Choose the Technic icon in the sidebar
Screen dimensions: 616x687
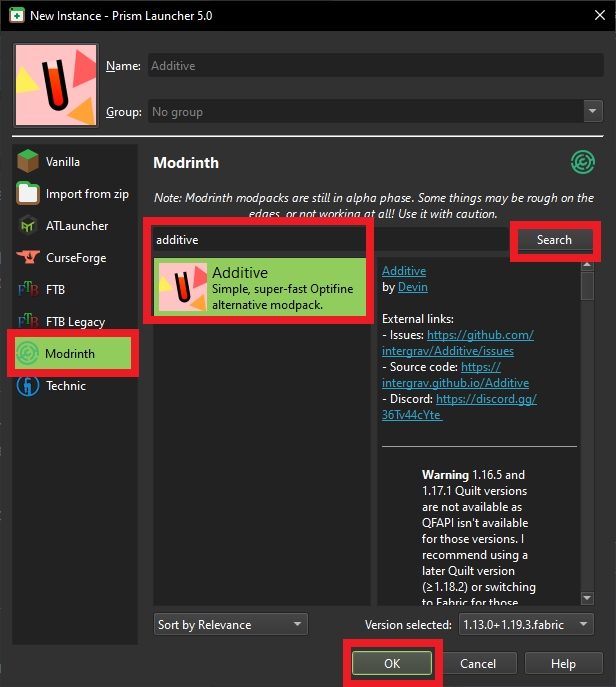[x=28, y=386]
